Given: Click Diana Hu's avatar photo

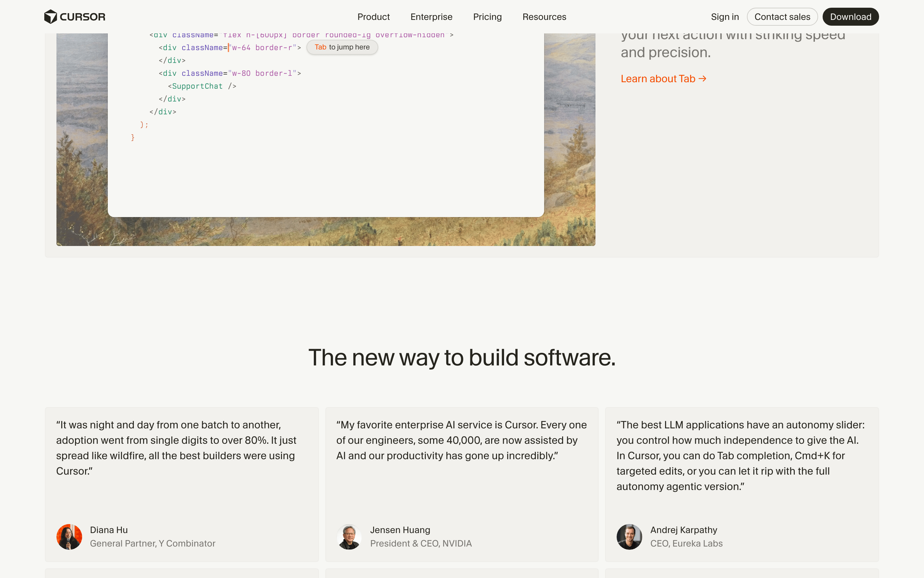Looking at the screenshot, I should [69, 537].
